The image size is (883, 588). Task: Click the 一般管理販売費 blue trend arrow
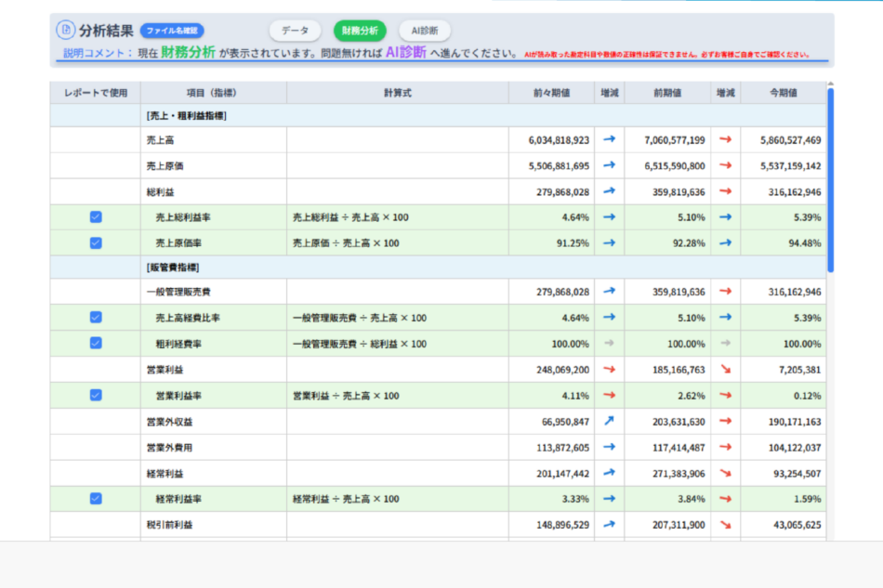tap(610, 292)
